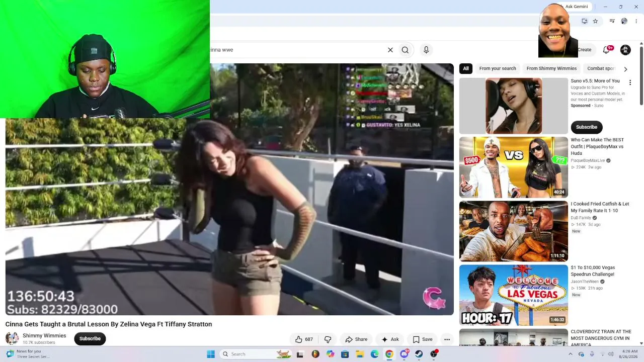The width and height of the screenshot is (644, 362).
Task: Open Discord from the taskbar
Action: [404, 354]
